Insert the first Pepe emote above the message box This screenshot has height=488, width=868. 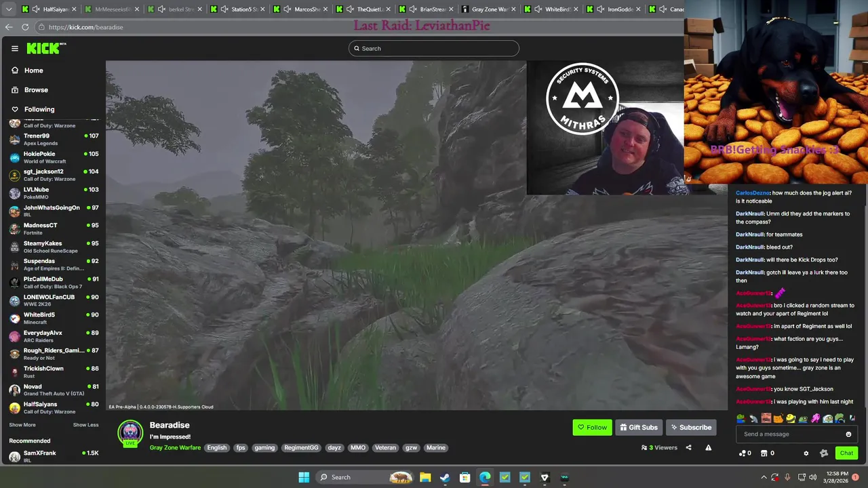click(x=741, y=419)
